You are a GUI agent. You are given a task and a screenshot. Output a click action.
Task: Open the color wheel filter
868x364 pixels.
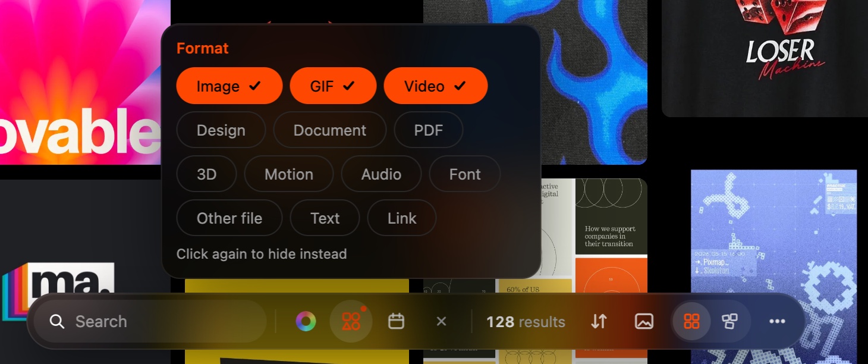tap(306, 322)
